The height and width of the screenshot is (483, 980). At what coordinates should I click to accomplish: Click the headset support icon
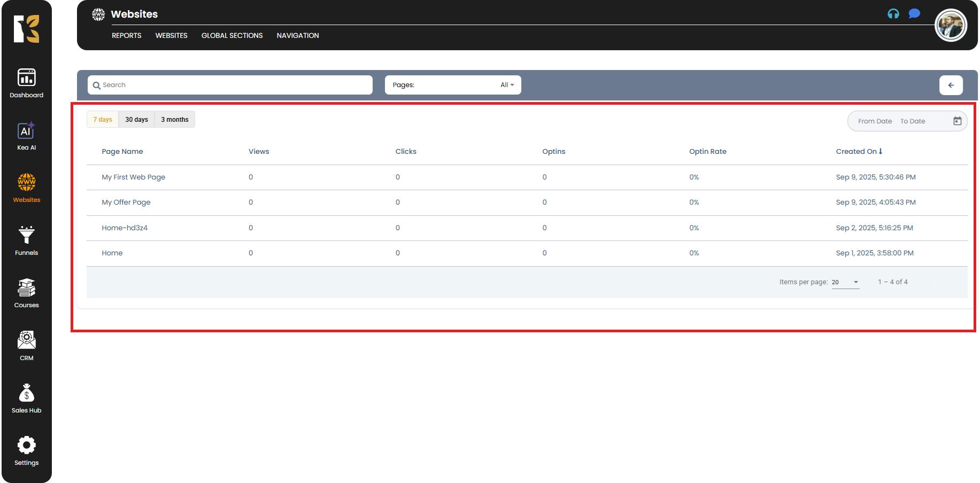(893, 14)
